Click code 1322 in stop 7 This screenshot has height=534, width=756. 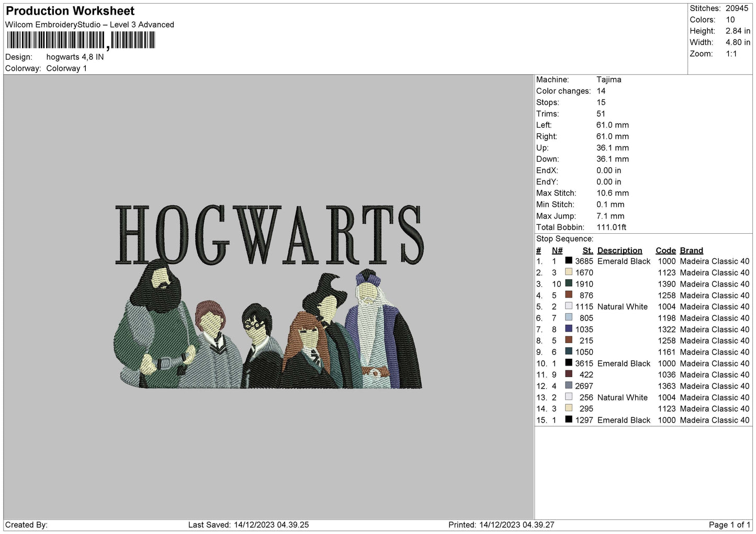(x=667, y=330)
